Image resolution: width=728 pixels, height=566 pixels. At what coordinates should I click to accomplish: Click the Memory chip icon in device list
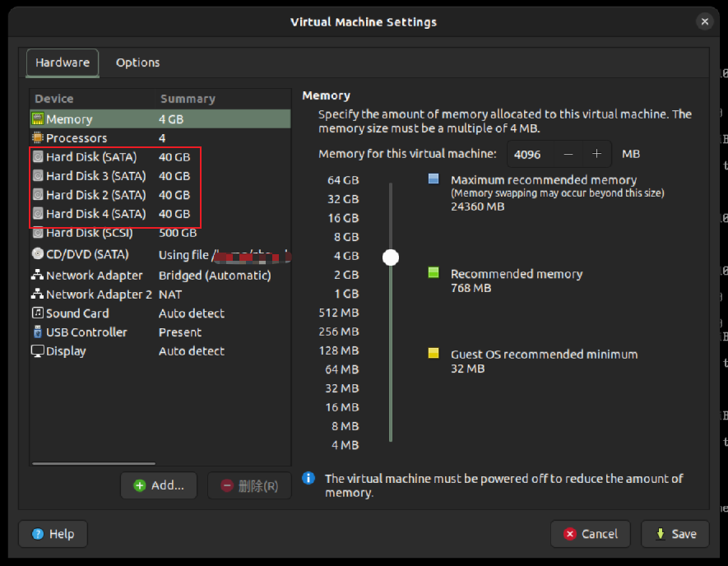click(x=38, y=119)
